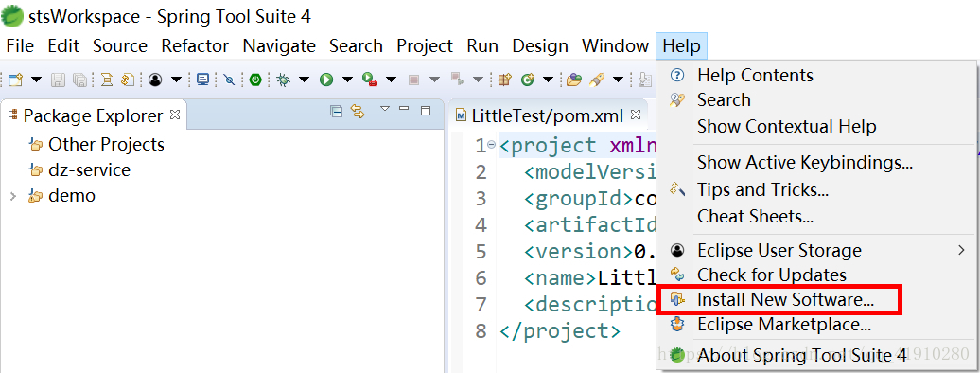
Task: Open the User Storage toolbar dropdown arrow
Action: 176,80
